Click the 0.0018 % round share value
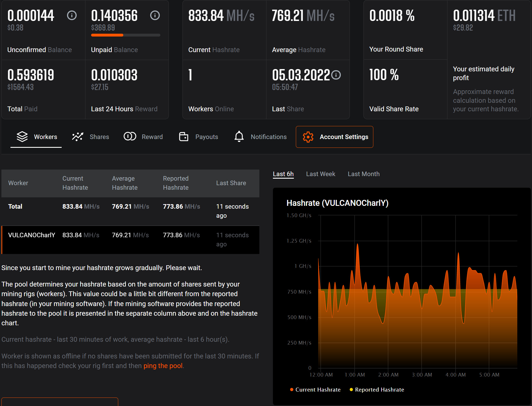 tap(392, 16)
